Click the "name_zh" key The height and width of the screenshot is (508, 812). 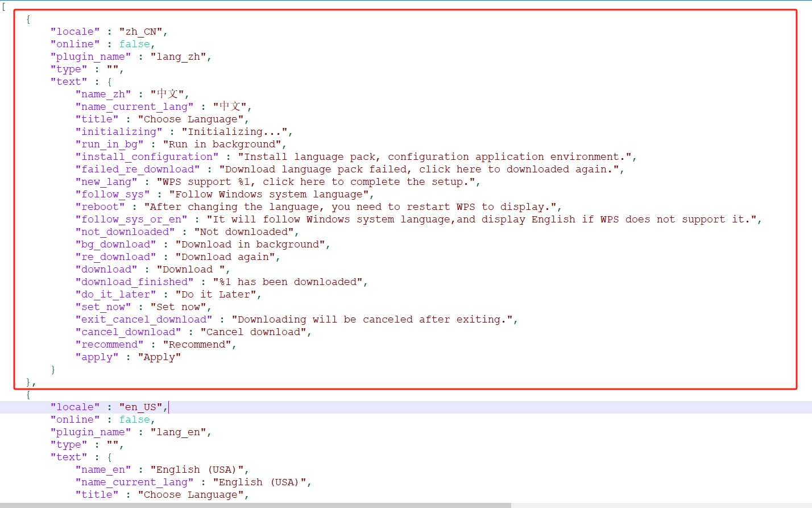click(x=103, y=94)
